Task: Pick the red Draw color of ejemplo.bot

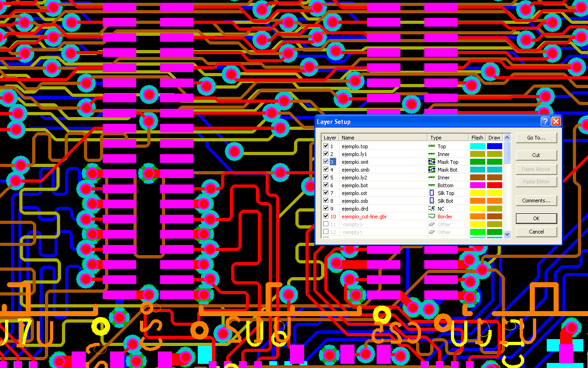Action: 494,185
